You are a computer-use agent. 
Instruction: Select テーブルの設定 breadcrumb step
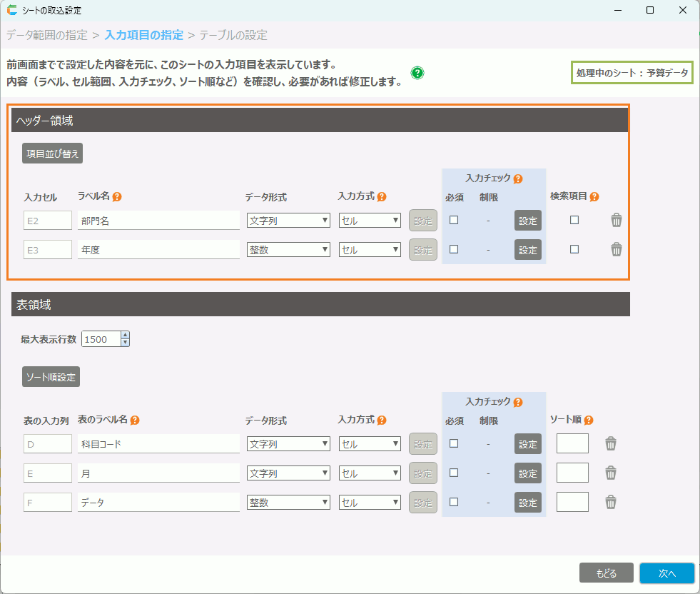(x=233, y=35)
